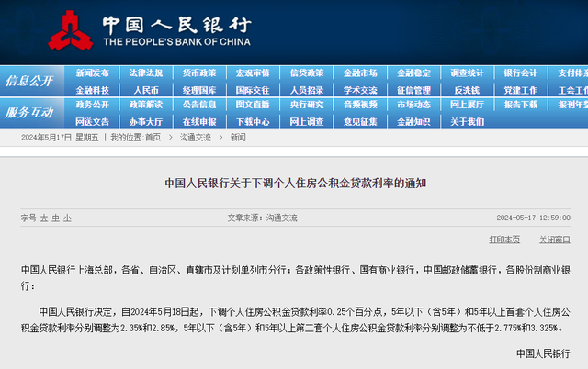The image size is (588, 369).
Task: Click THE PEOPLE'S BANK OF CHINA banner text
Action: coord(177,41)
